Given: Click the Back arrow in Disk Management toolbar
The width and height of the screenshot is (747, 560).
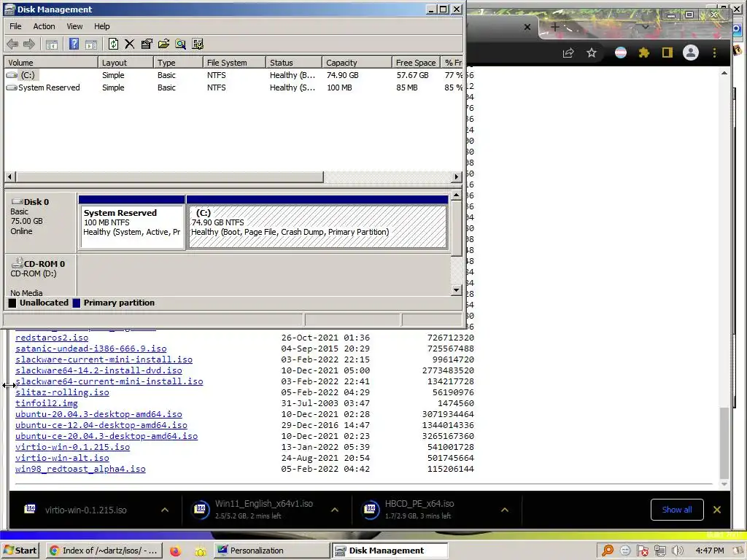Looking at the screenshot, I should pyautogui.click(x=12, y=44).
